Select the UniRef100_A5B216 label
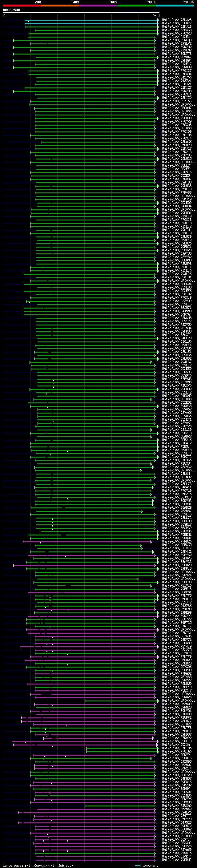 pyautogui.click(x=177, y=440)
